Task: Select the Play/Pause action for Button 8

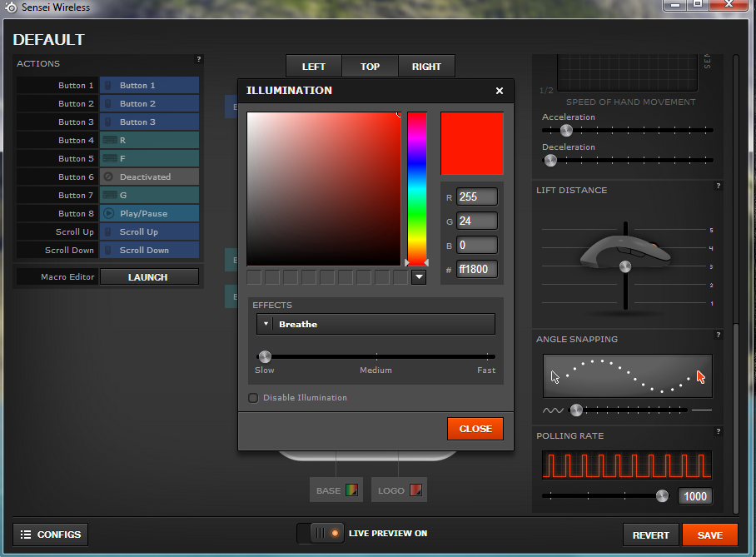Action: coord(149,214)
